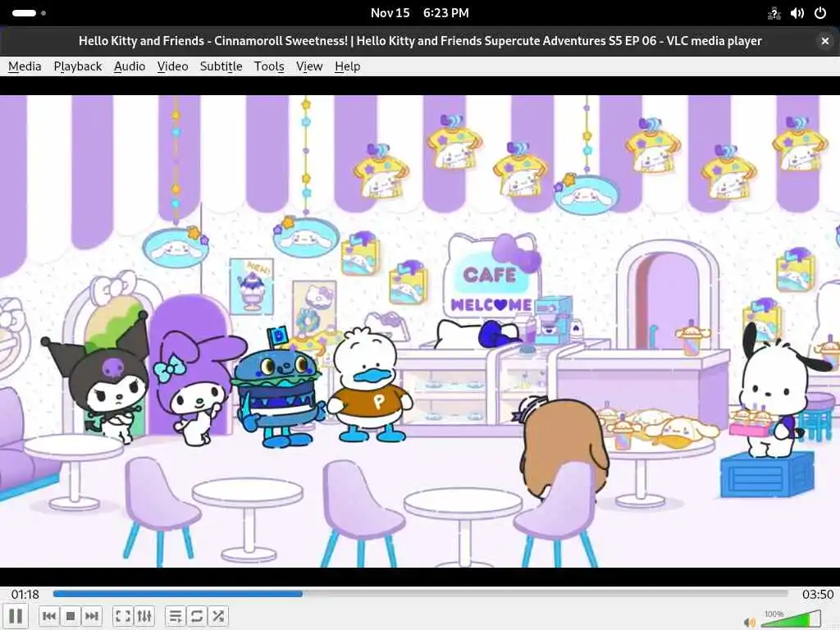This screenshot has width=840, height=630.
Task: Toggle fullscreen video mode
Action: tap(123, 616)
